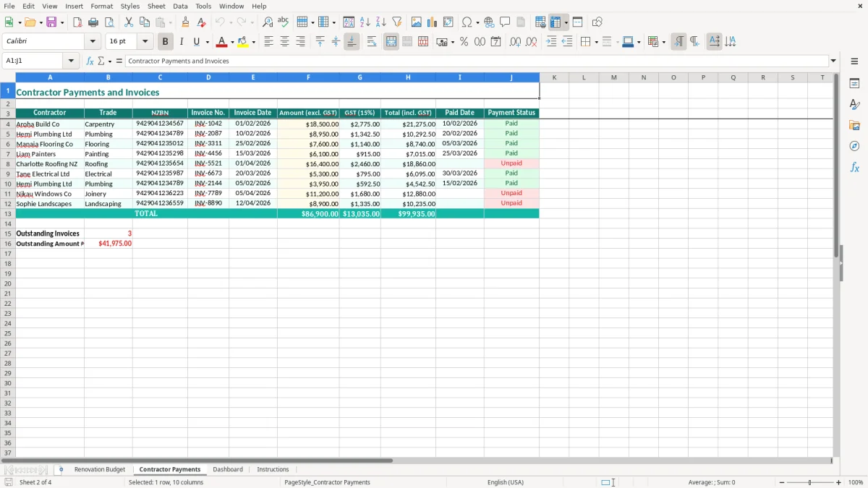The height and width of the screenshot is (488, 868).
Task: Cut the selected cells
Action: [x=129, y=22]
